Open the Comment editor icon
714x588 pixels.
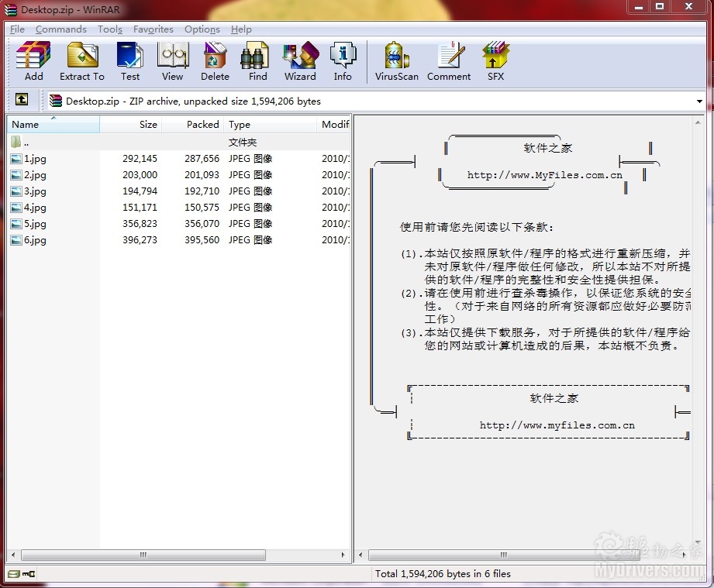pyautogui.click(x=449, y=61)
